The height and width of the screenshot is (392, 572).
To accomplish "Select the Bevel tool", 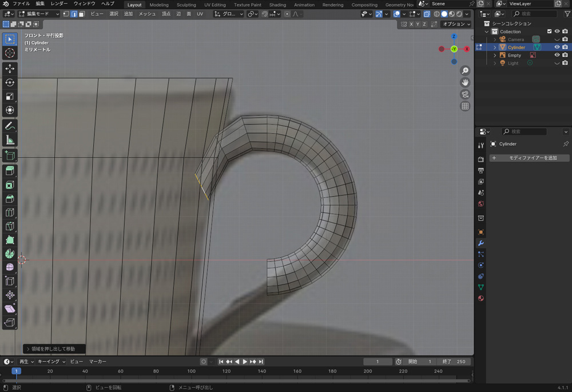I will tap(10, 199).
